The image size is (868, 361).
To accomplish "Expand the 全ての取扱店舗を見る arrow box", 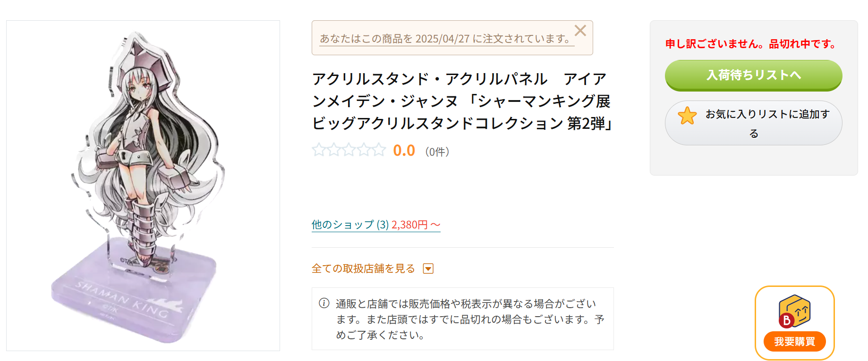I will click(428, 269).
